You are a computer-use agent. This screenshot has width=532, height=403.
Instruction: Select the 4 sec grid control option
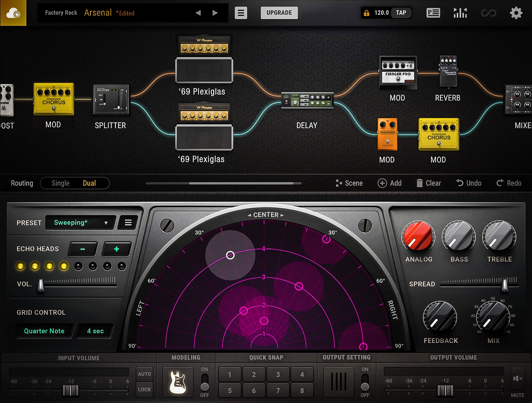94,331
